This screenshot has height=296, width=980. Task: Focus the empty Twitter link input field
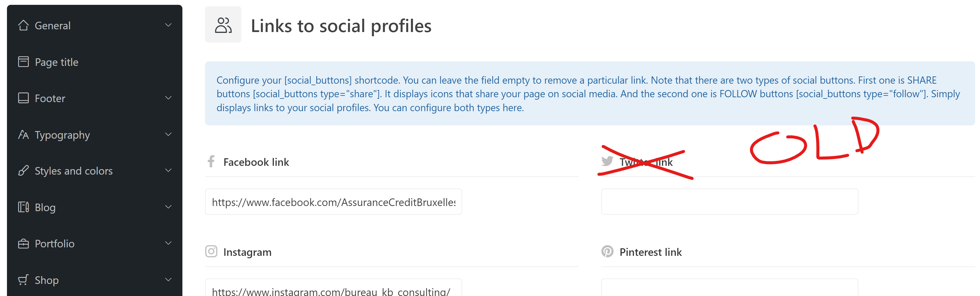[x=729, y=202]
